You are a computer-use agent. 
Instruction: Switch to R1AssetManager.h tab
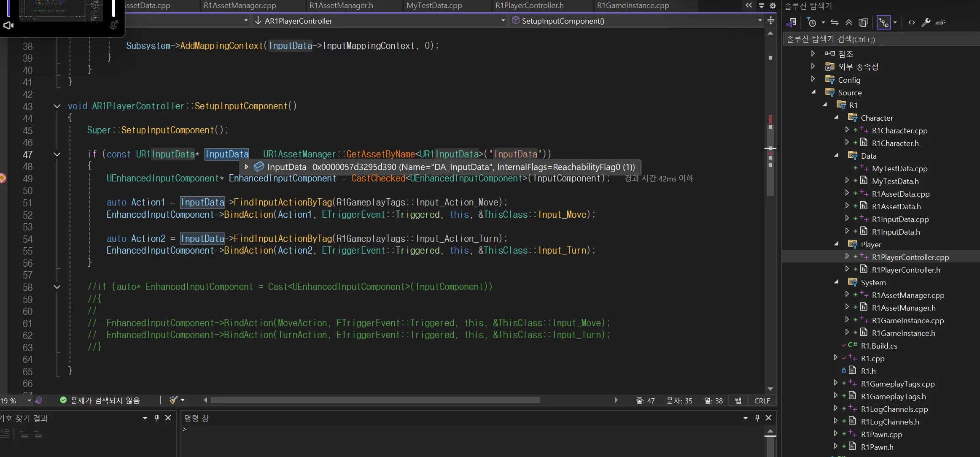[x=341, y=5]
